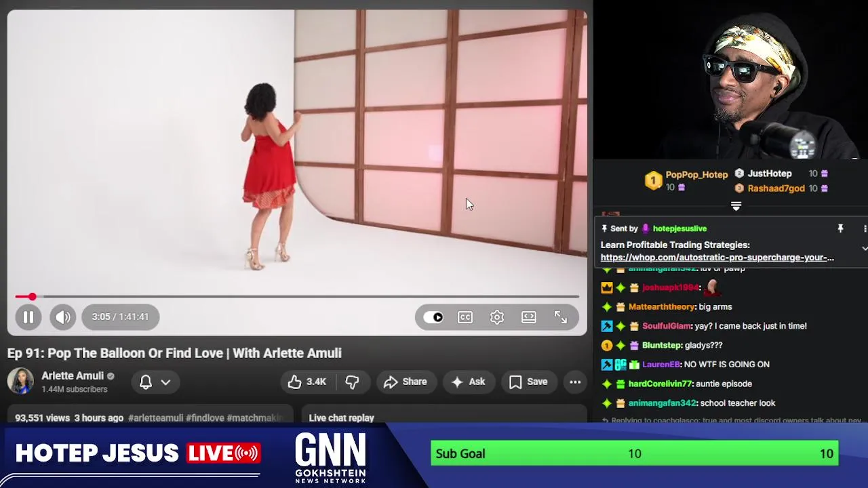The height and width of the screenshot is (488, 868).
Task: Open the Arlette Amuli channel name
Action: (x=73, y=375)
